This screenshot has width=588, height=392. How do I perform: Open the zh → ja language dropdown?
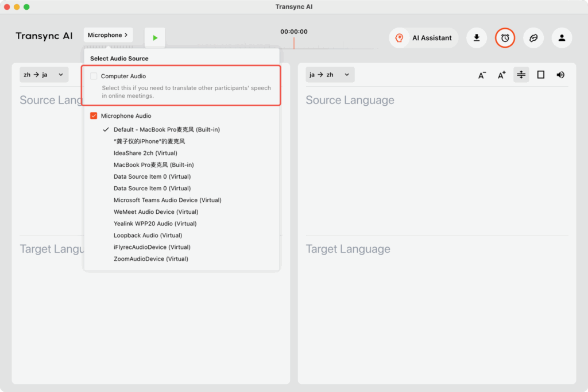tap(44, 75)
